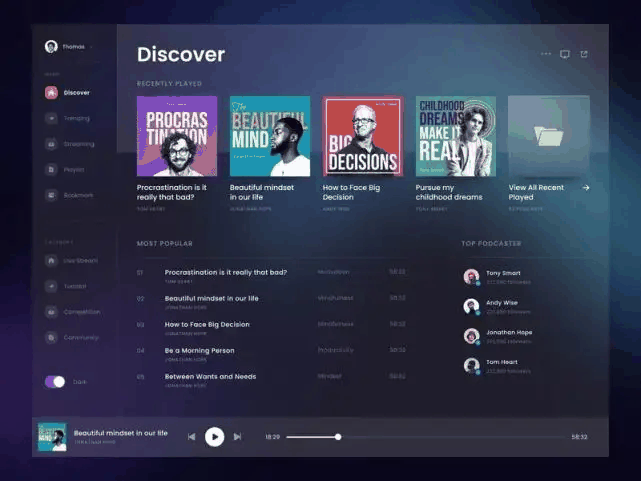
Task: Open the Discover home icon in sidebar
Action: [51, 93]
